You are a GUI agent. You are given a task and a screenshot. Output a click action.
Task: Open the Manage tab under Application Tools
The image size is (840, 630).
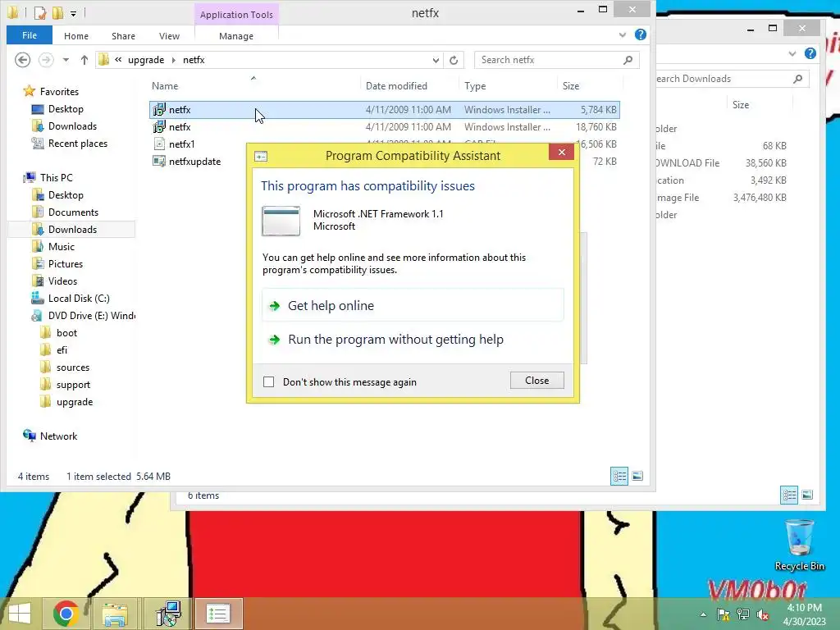pos(236,36)
